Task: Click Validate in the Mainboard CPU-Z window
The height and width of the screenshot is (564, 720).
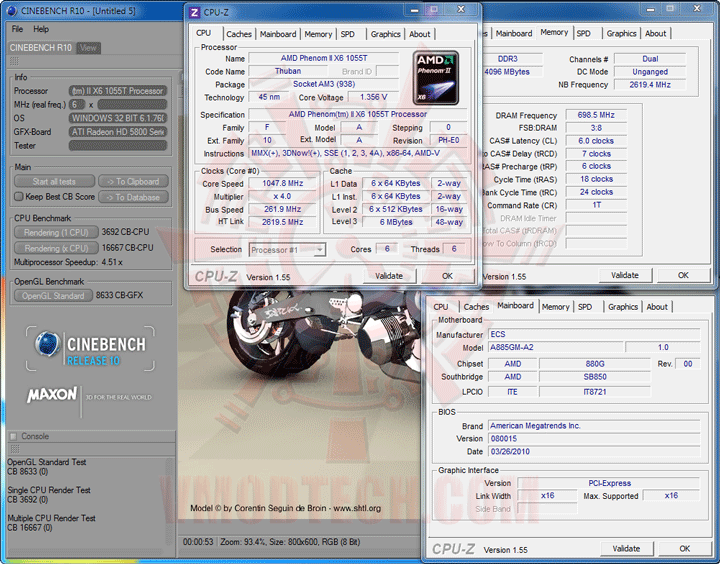Action: pyautogui.click(x=626, y=548)
